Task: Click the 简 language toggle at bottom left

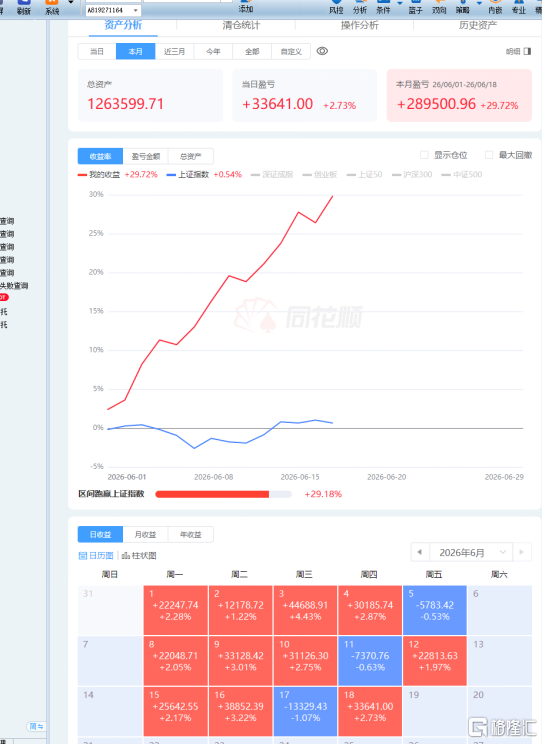Action: click(36, 726)
